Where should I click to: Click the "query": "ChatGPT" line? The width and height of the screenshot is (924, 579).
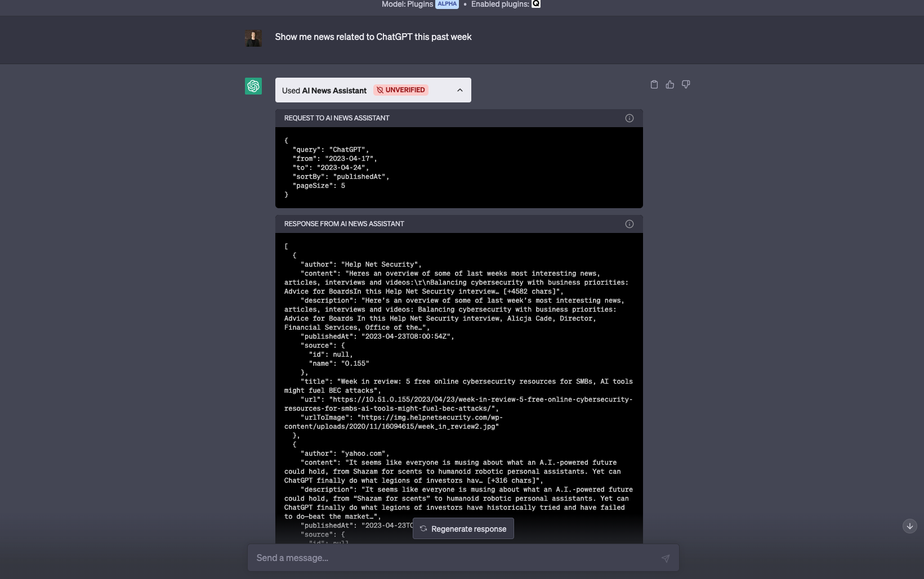tap(331, 150)
